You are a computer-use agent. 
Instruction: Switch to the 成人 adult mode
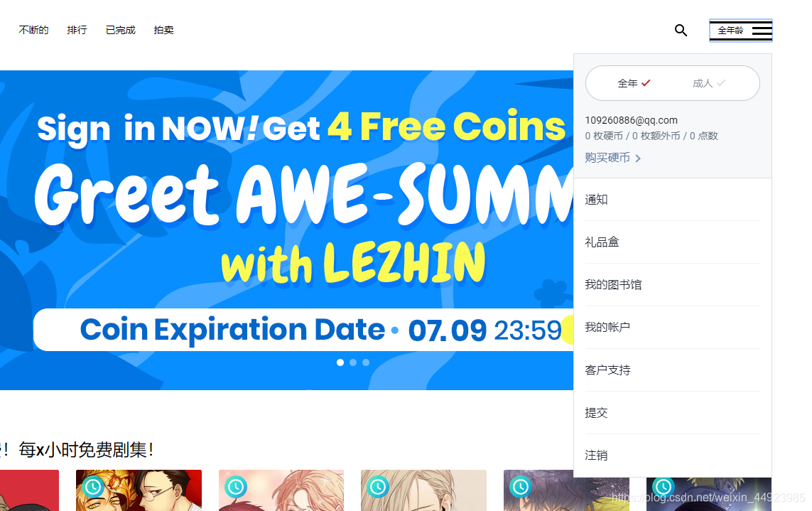coord(709,83)
